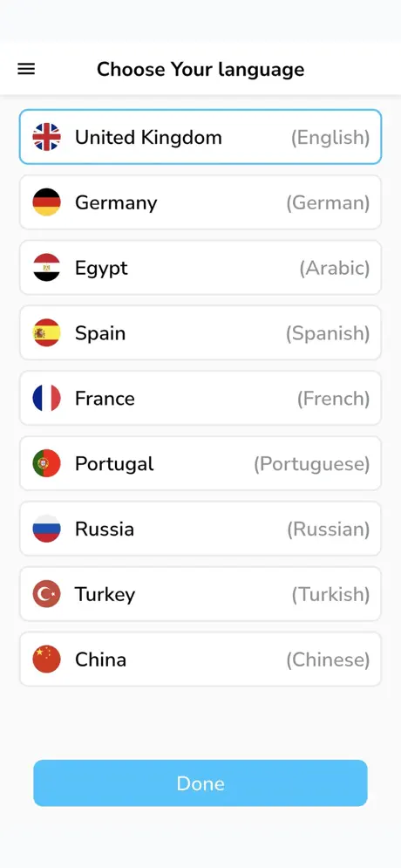Screen dimensions: 401x868
Task: Tap the United Kingdom flag icon
Action: 46,137
